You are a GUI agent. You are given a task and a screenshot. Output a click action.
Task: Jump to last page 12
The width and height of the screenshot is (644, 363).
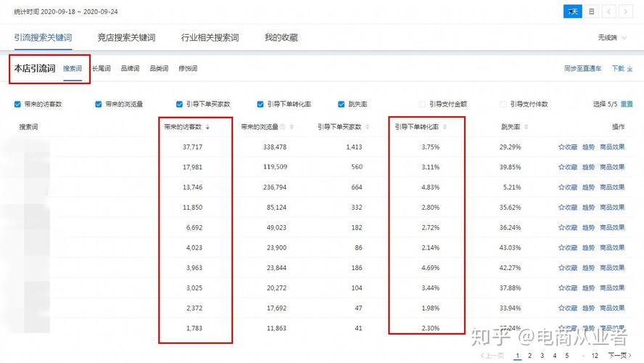click(x=595, y=356)
